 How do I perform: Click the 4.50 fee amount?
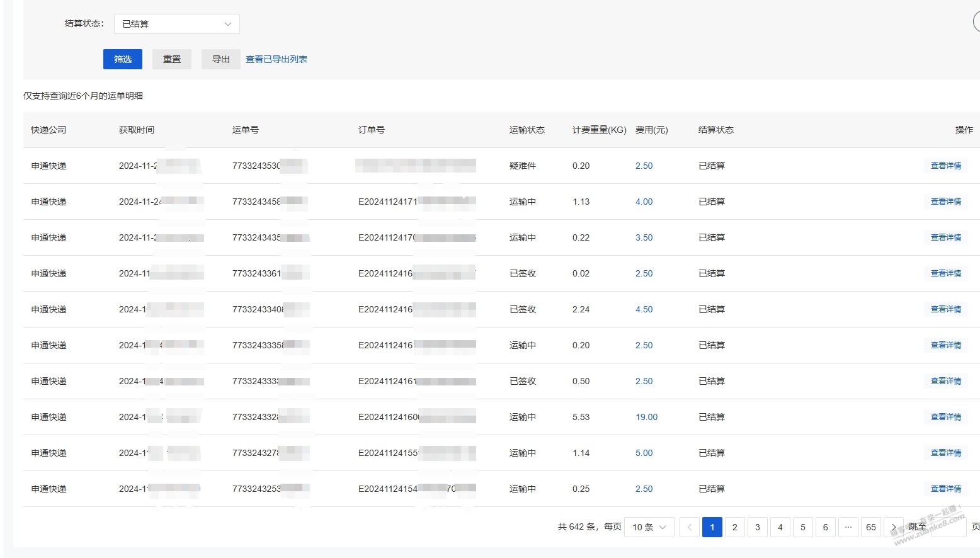coord(644,309)
